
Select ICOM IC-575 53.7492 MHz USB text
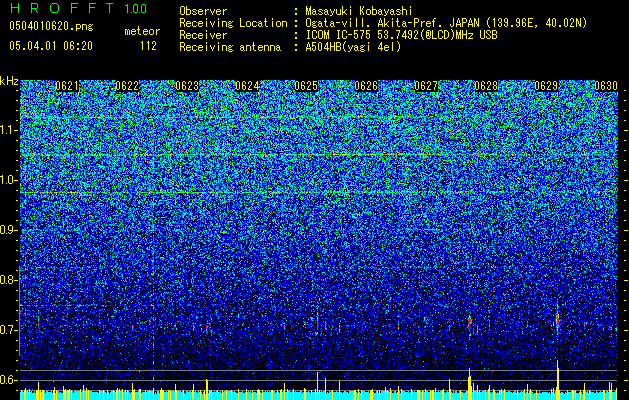pyautogui.click(x=401, y=35)
